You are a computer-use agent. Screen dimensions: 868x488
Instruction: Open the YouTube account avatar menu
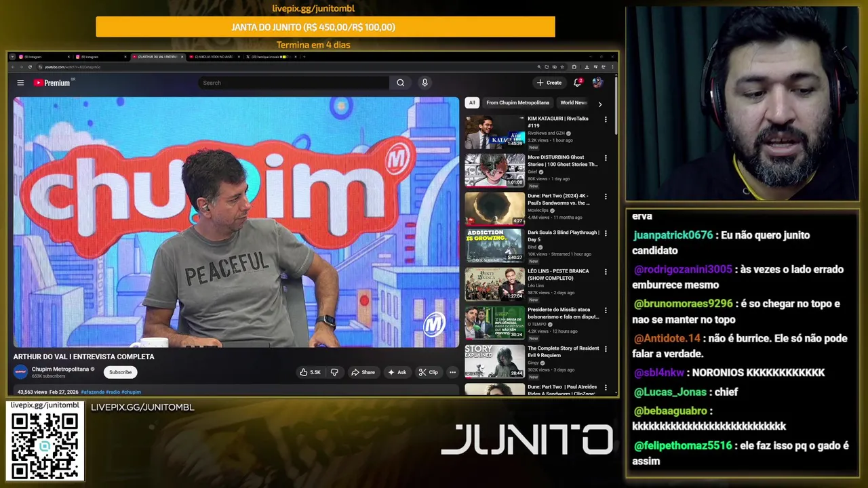597,83
